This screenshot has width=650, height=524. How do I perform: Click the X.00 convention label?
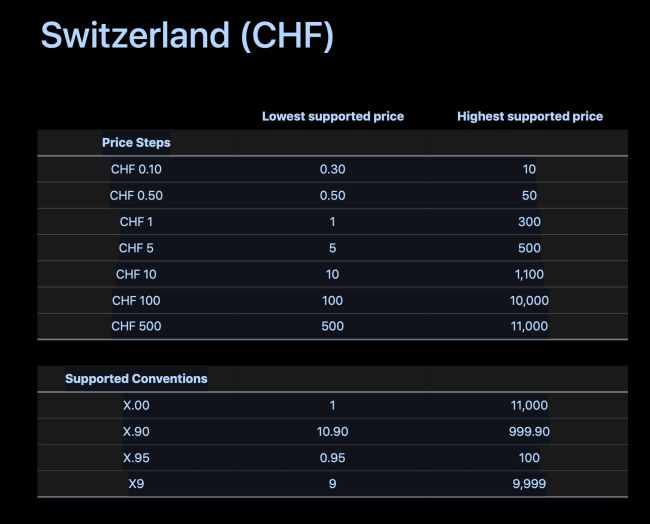[x=136, y=405]
